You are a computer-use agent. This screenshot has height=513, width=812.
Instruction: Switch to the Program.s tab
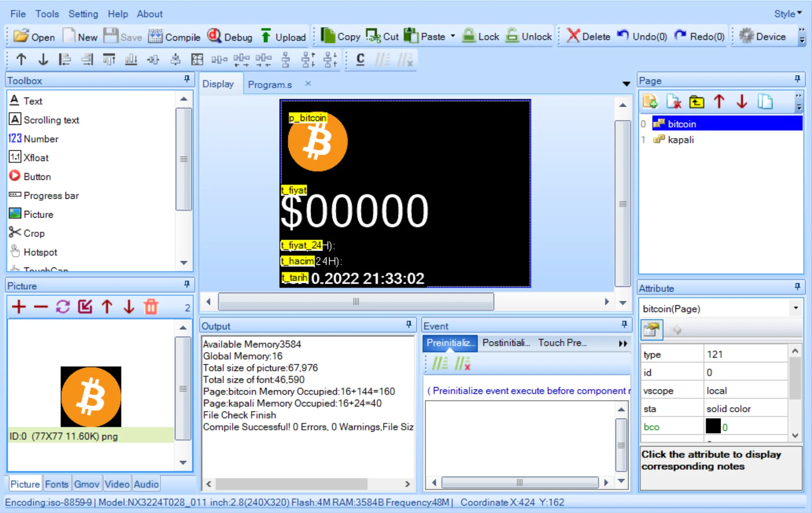click(x=270, y=85)
